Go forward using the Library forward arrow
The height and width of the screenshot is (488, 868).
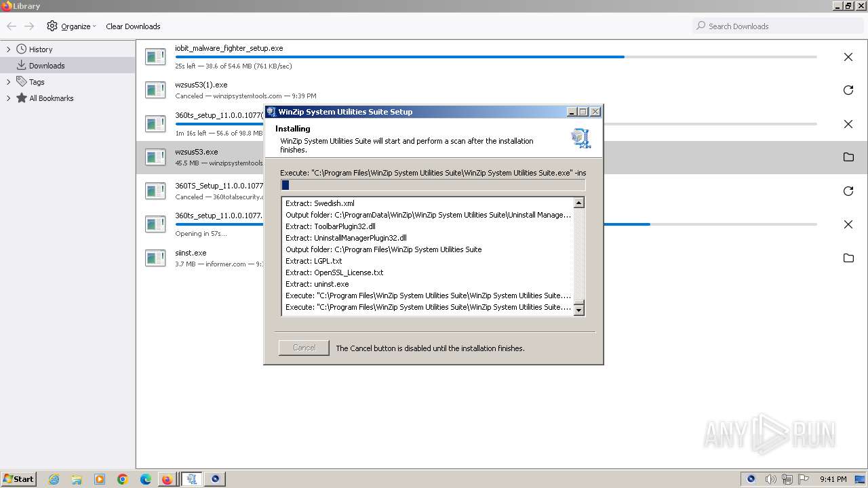tap(29, 26)
